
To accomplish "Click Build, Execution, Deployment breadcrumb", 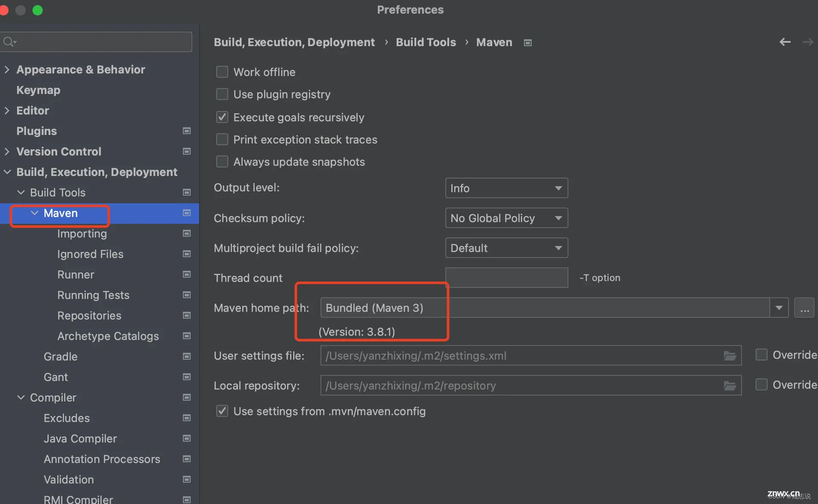I will point(294,42).
